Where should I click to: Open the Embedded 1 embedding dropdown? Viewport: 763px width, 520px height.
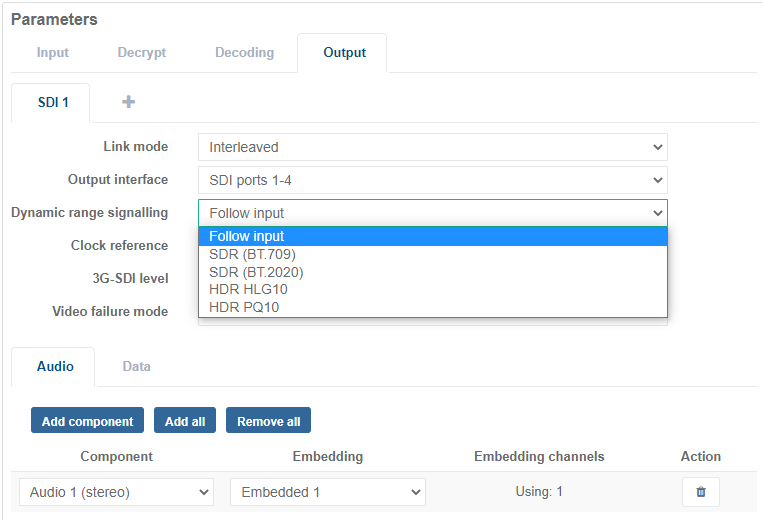(x=327, y=492)
